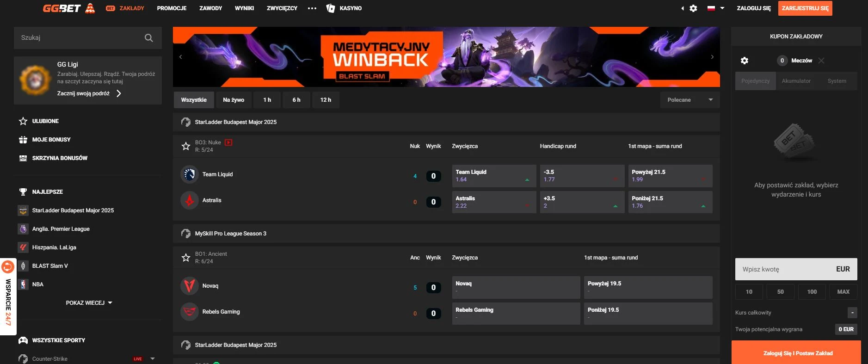Open the Polecane sorting dropdown
The image size is (868, 364).
point(690,100)
